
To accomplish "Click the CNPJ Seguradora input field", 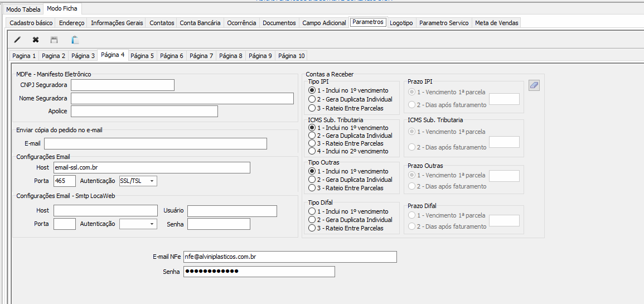I will click(x=123, y=85).
